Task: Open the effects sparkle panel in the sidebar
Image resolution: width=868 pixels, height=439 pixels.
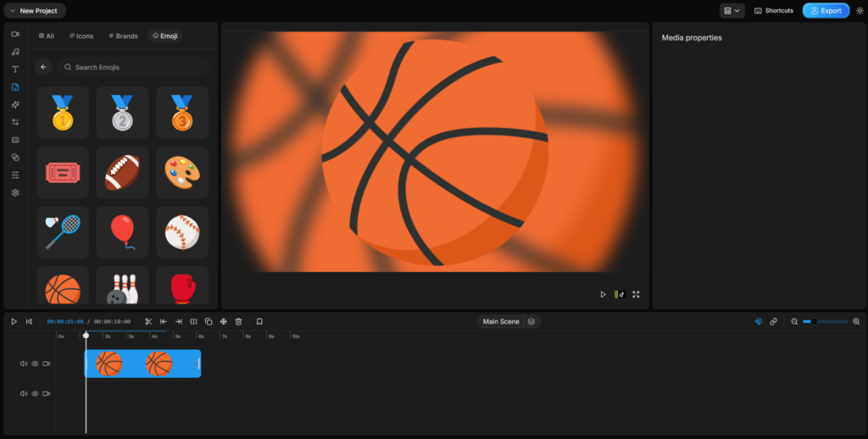Action: (15, 104)
